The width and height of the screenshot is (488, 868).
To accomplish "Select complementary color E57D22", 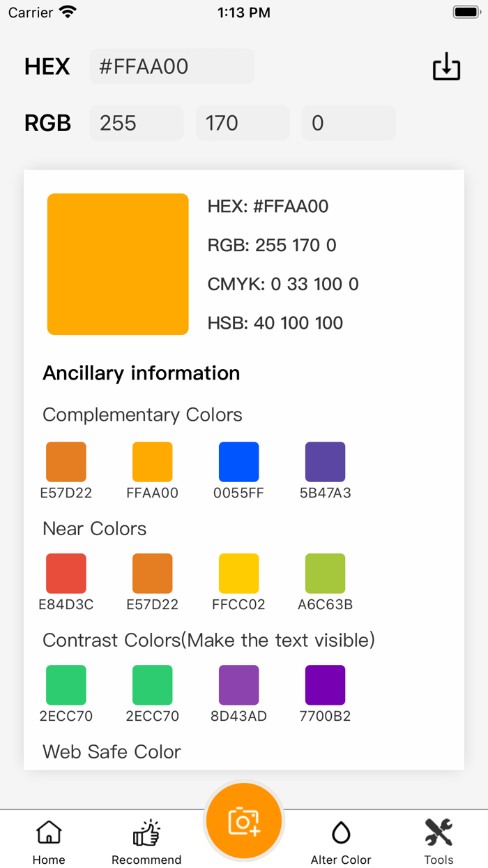I will 66,461.
